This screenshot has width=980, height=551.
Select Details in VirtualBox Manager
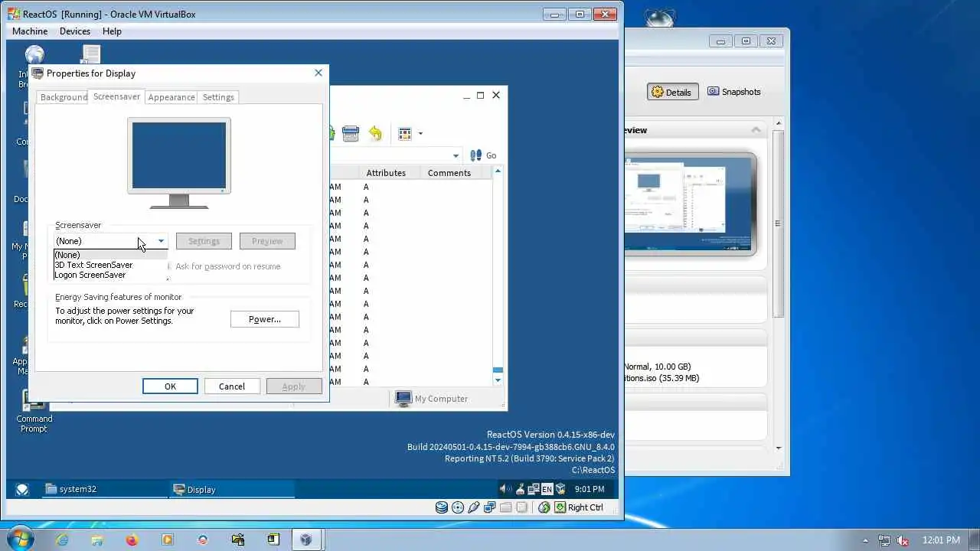671,92
